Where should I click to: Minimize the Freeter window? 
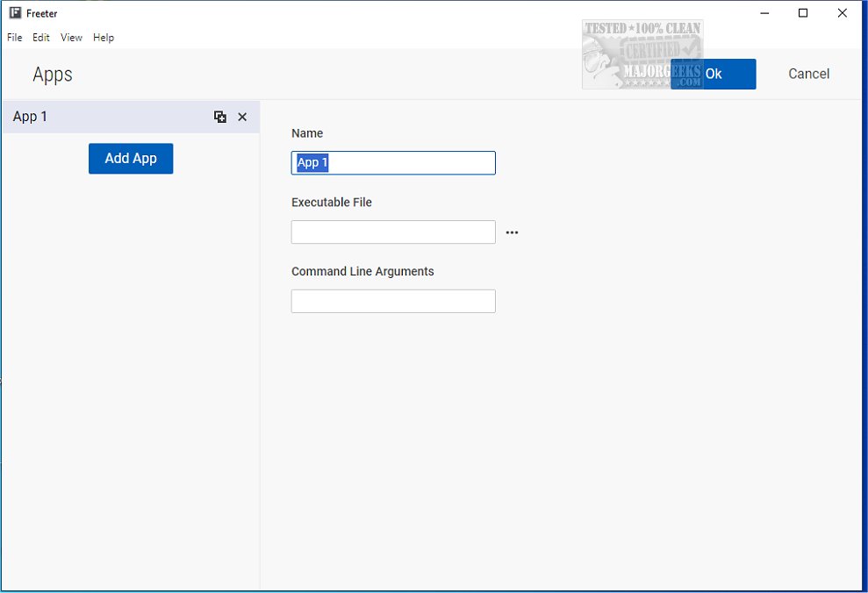point(764,13)
